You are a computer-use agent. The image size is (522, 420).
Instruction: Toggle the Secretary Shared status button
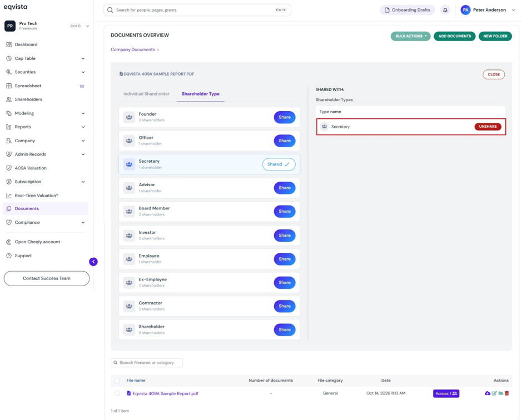pyautogui.click(x=279, y=164)
